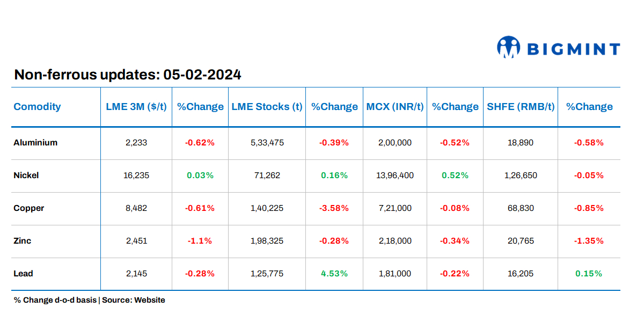Select the Aluminium row label
Viewport: 644px width, 322px height.
pos(35,143)
